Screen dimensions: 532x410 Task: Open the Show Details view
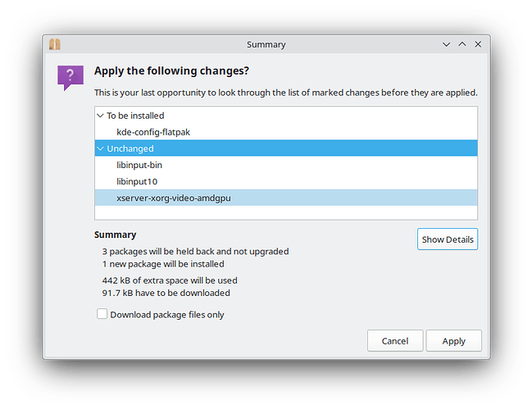(447, 239)
